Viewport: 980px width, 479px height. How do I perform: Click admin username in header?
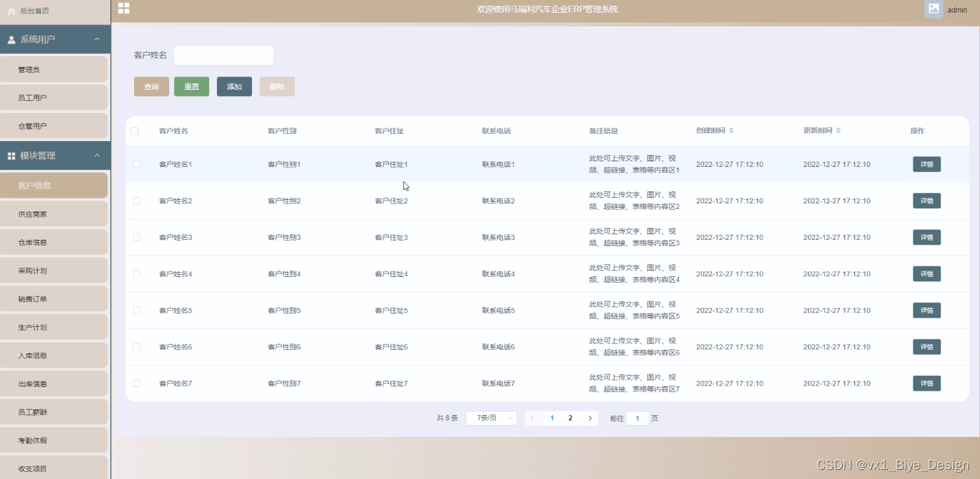(x=958, y=10)
